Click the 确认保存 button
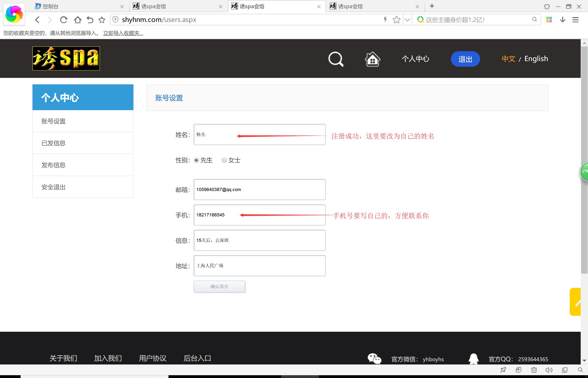The height and width of the screenshot is (378, 588). [x=219, y=286]
